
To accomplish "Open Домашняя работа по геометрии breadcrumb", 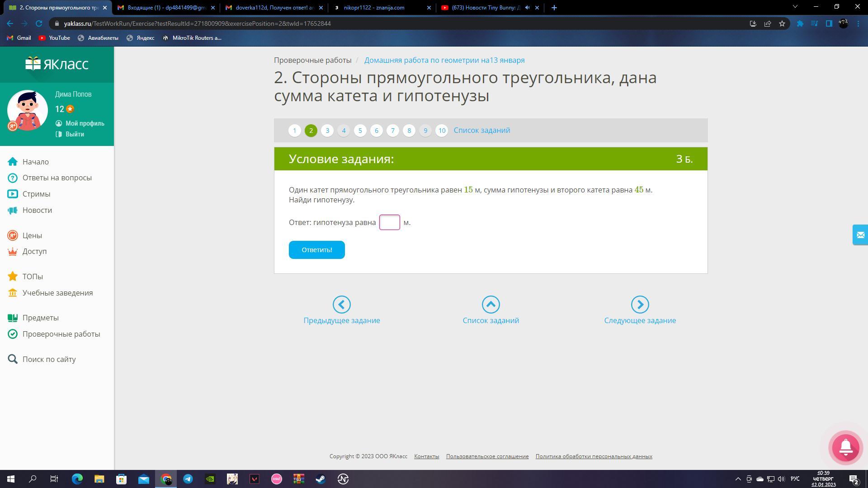I will click(x=444, y=60).
